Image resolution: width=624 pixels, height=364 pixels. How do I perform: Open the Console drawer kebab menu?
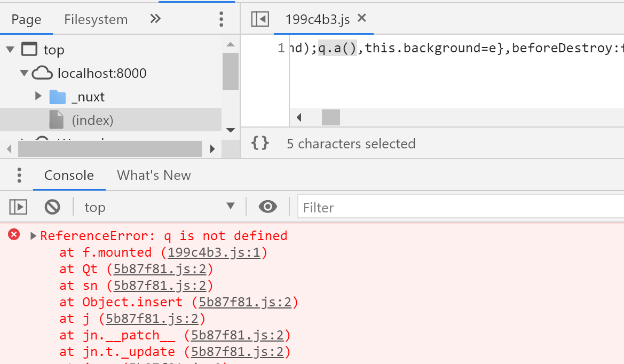click(x=19, y=175)
